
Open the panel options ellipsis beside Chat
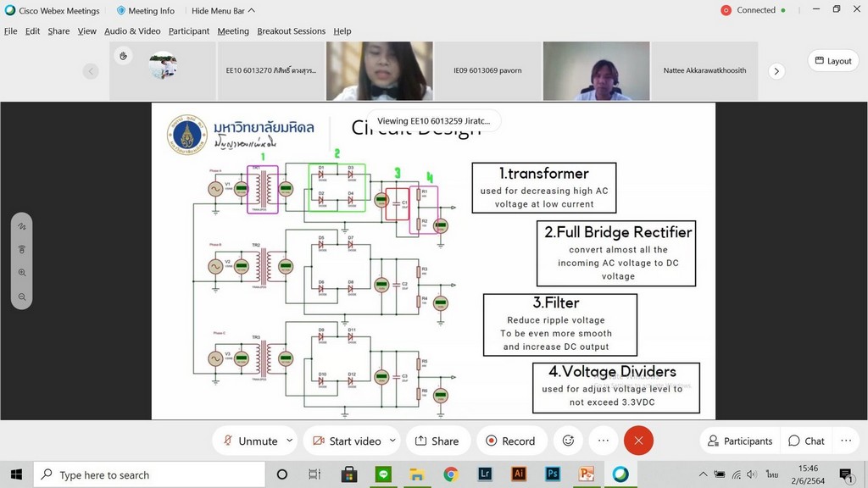coord(845,441)
